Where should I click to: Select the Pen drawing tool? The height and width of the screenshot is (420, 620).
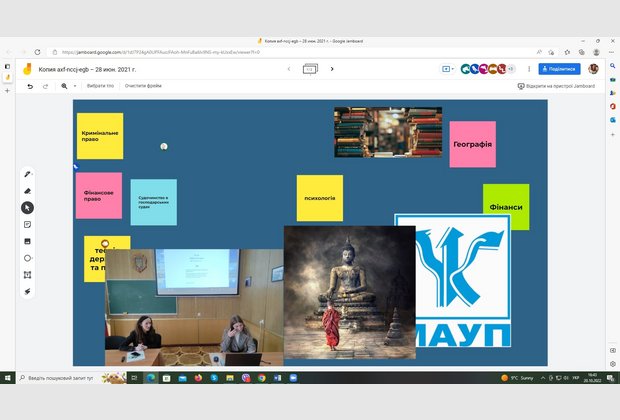[28, 173]
